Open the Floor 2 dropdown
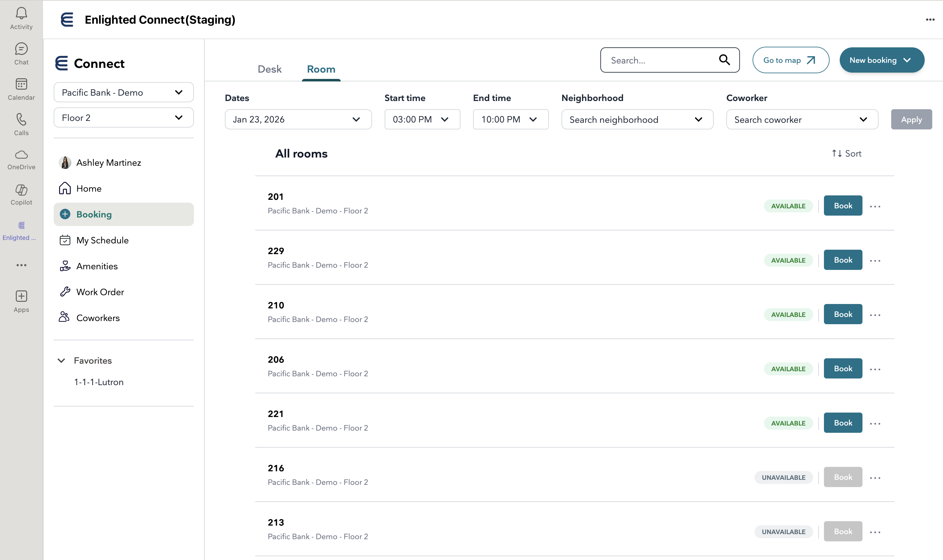The width and height of the screenshot is (943, 560). (x=123, y=118)
